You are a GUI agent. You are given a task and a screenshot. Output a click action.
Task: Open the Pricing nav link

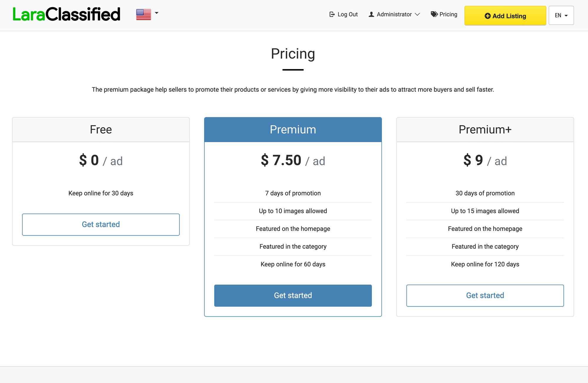click(x=448, y=14)
